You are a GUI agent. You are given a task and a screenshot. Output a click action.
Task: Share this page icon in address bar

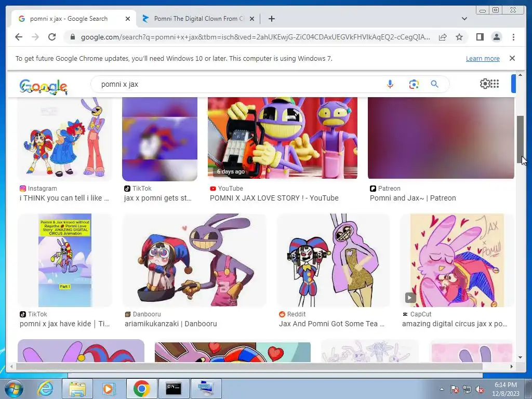tap(443, 37)
